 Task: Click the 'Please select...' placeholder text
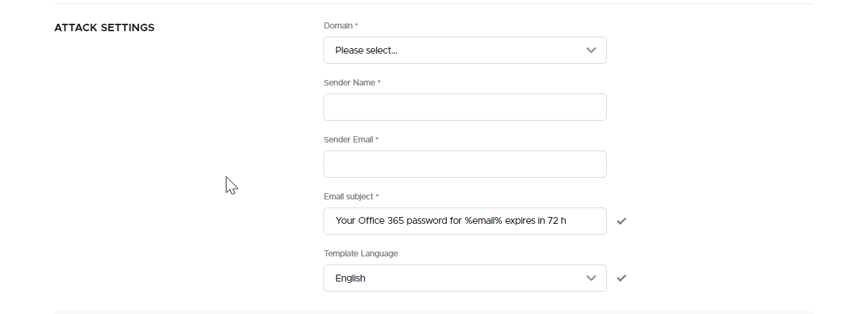(x=366, y=50)
